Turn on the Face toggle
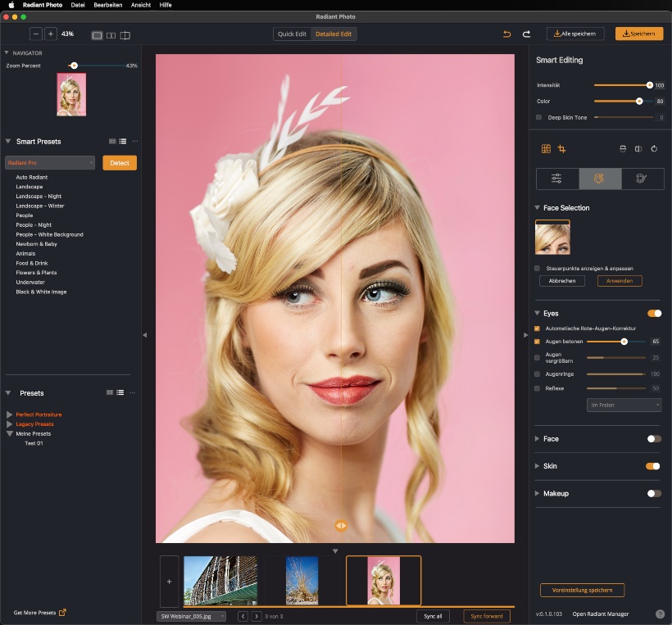Image resolution: width=672 pixels, height=625 pixels. (x=655, y=439)
